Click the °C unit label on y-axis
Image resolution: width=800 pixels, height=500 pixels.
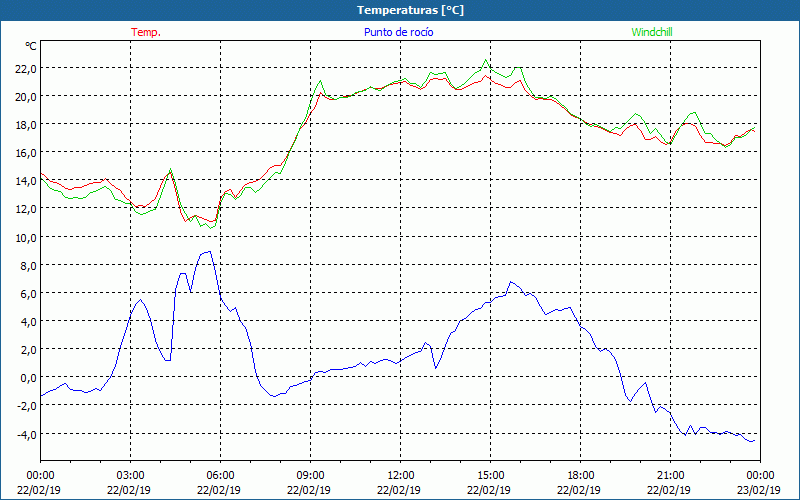coord(31,46)
